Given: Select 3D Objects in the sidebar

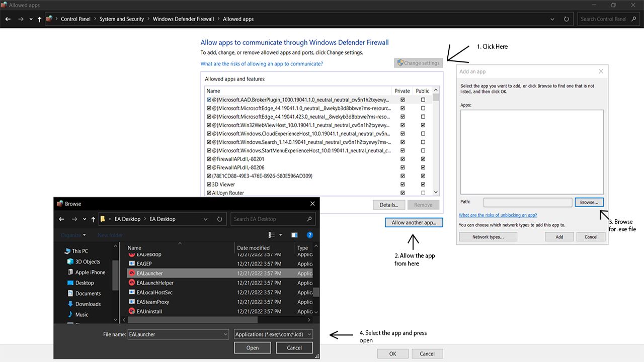Looking at the screenshot, I should point(88,261).
